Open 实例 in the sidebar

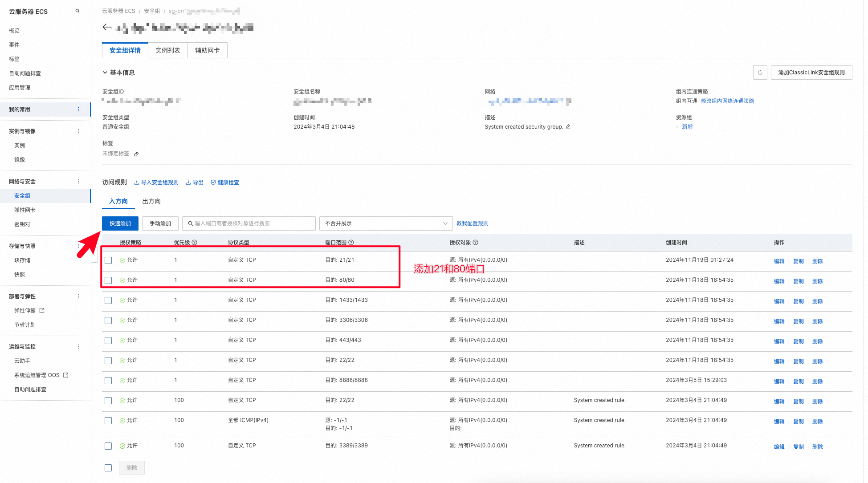pyautogui.click(x=20, y=146)
